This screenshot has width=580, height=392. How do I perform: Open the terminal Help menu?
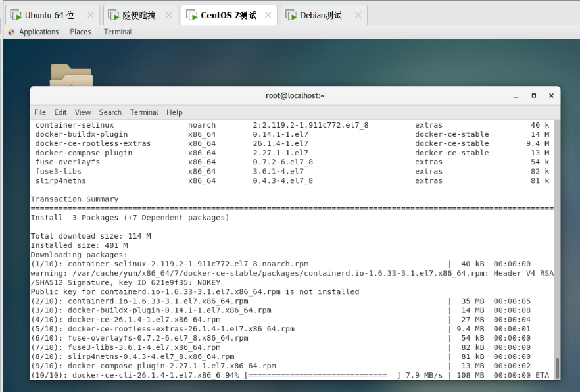[174, 112]
